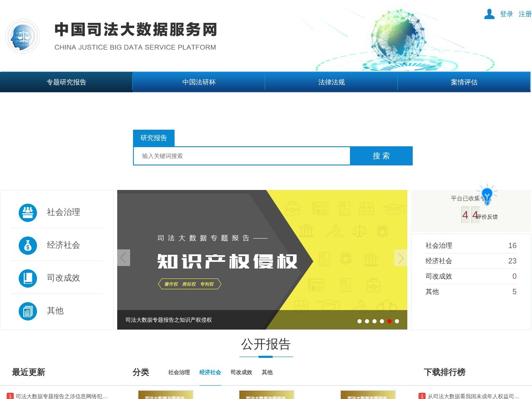This screenshot has width=532, height=399.
Task: Select the last carousel dot
Action: tap(397, 321)
